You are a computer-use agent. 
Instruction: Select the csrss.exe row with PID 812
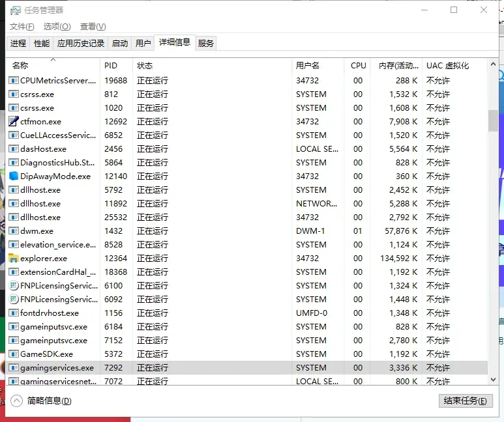(x=246, y=94)
